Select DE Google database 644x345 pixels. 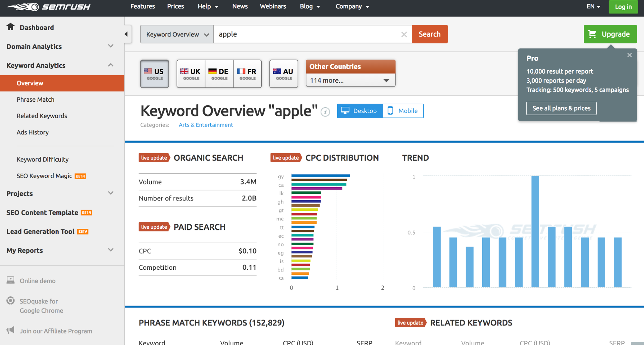(x=219, y=74)
